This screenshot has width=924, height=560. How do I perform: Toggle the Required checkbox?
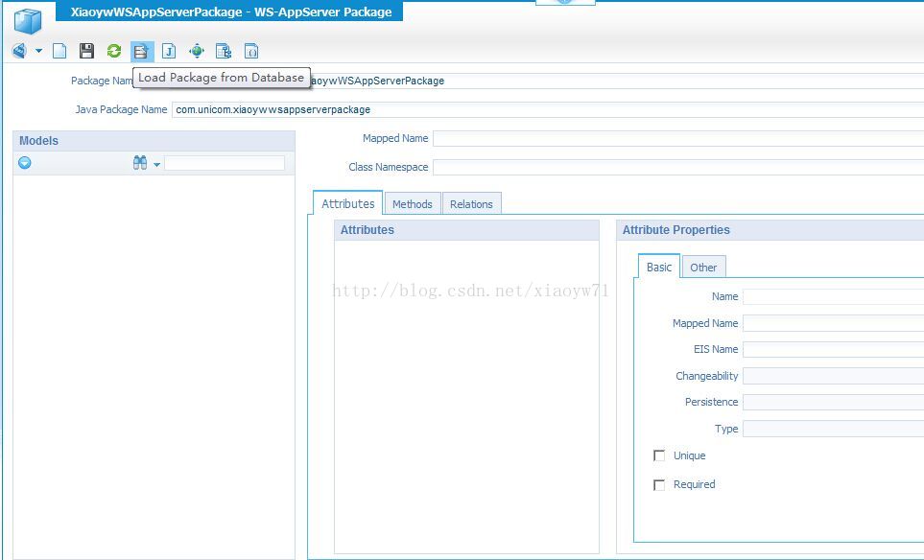(659, 484)
